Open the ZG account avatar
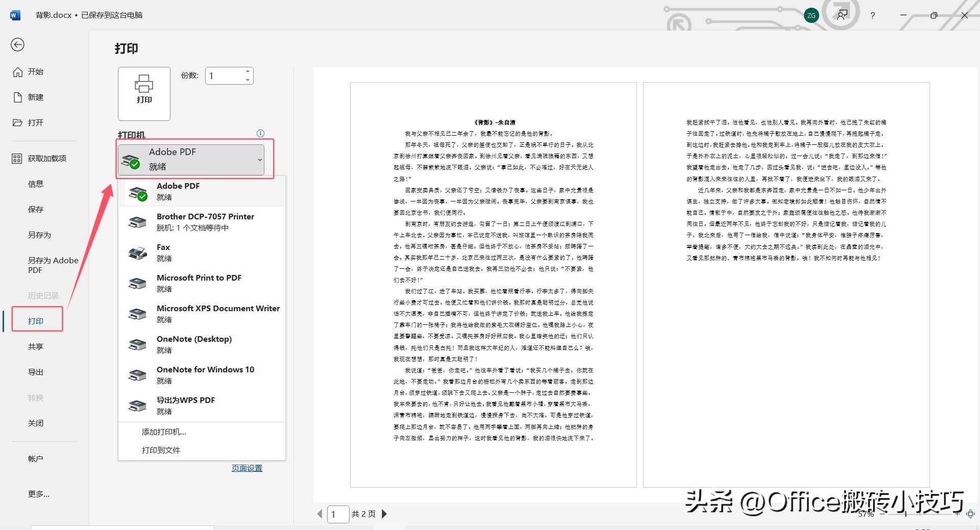This screenshot has height=530, width=980. [x=812, y=15]
